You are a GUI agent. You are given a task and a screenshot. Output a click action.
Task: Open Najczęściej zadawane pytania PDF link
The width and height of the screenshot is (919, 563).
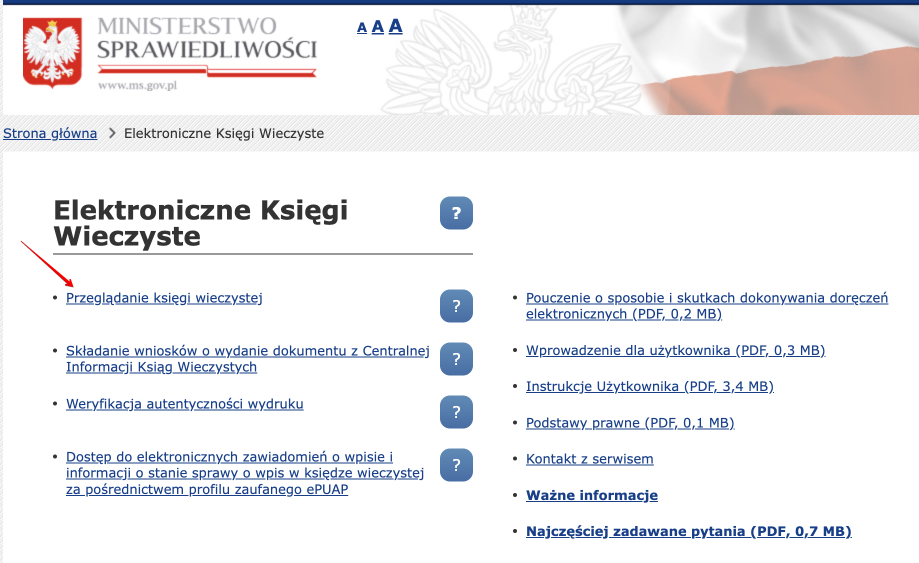coord(688,531)
